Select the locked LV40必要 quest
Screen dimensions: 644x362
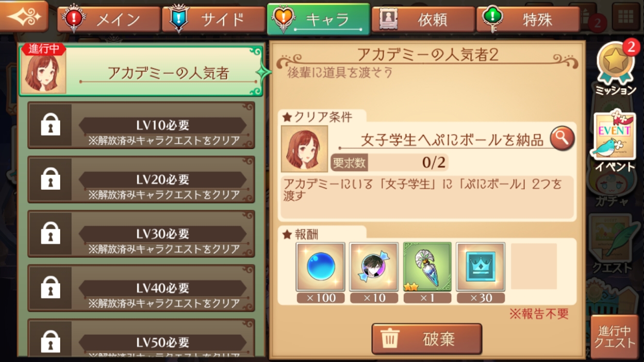(141, 288)
